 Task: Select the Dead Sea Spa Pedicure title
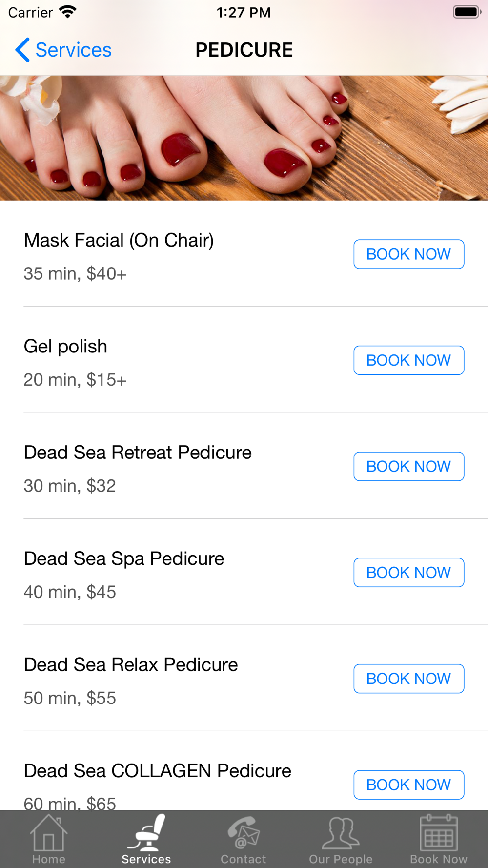(x=124, y=558)
